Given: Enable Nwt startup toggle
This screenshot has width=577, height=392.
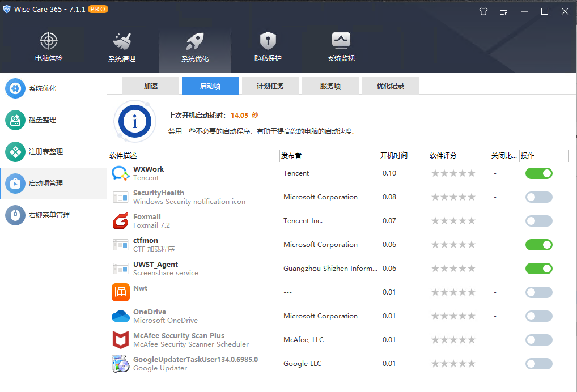Looking at the screenshot, I should [538, 292].
